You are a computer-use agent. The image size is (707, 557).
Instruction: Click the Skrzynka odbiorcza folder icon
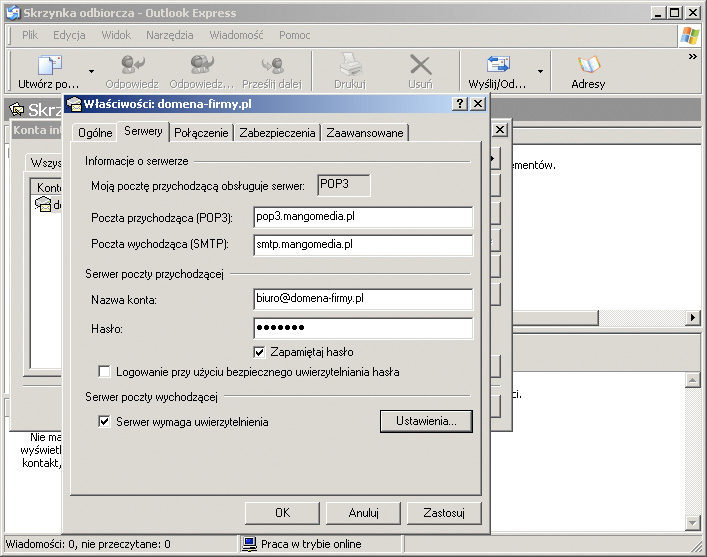17,109
